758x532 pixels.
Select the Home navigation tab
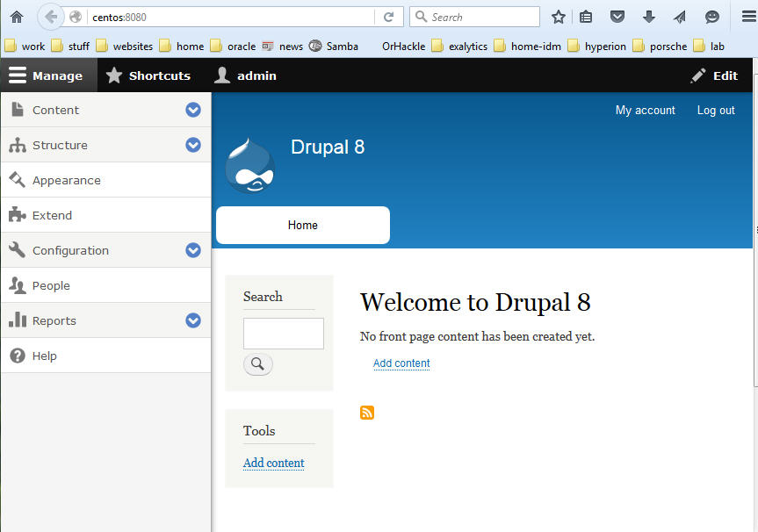[303, 225]
